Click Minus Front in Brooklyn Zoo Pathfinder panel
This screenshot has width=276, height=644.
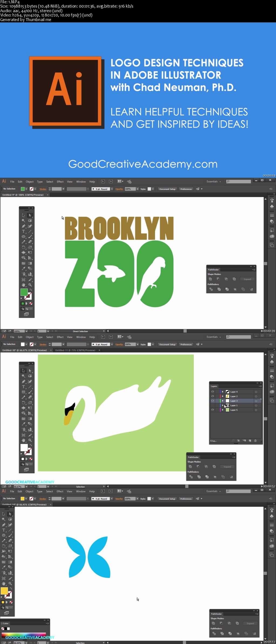(218, 279)
